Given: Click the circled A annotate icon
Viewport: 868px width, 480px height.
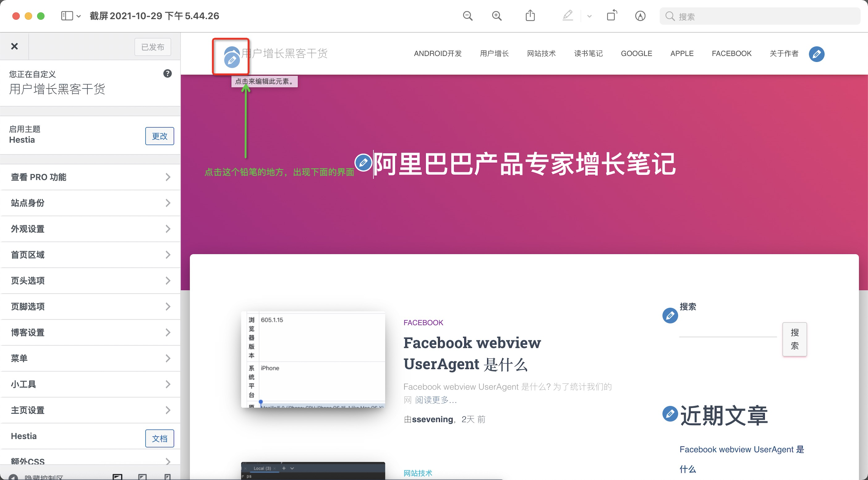Looking at the screenshot, I should tap(640, 16).
